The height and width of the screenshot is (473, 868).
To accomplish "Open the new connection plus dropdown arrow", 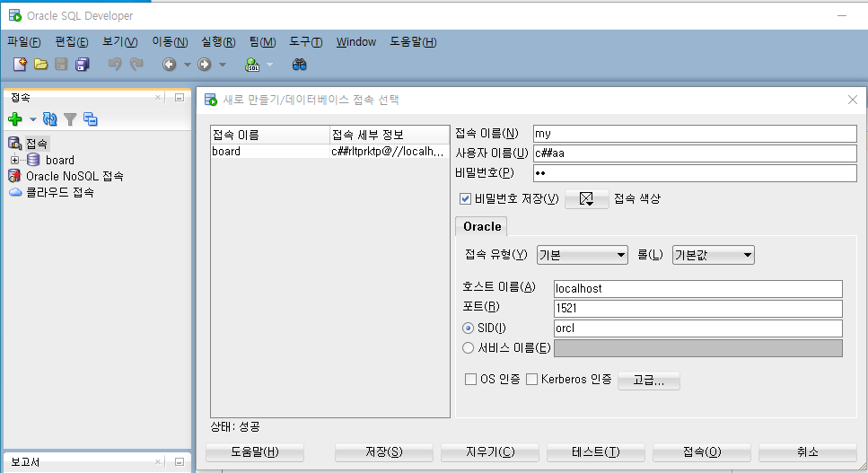I will [32, 119].
